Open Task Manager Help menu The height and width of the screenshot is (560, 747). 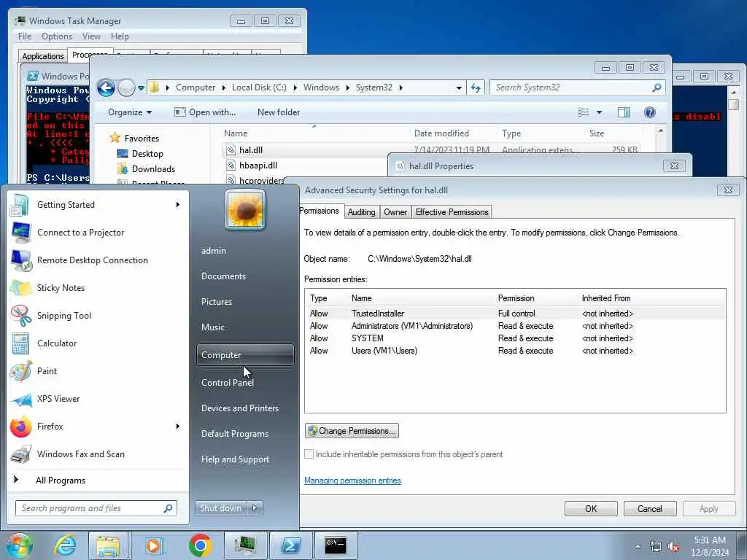click(x=120, y=36)
